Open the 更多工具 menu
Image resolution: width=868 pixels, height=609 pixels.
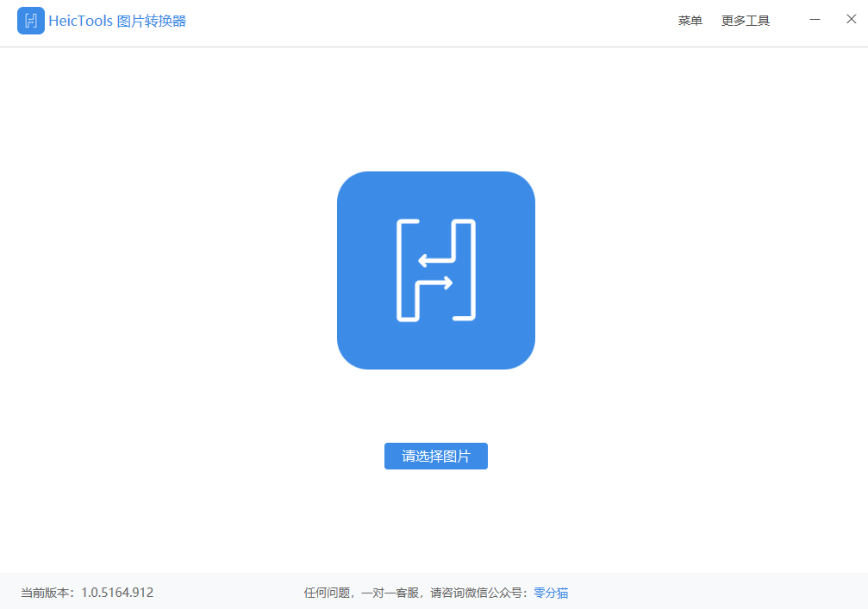(745, 21)
